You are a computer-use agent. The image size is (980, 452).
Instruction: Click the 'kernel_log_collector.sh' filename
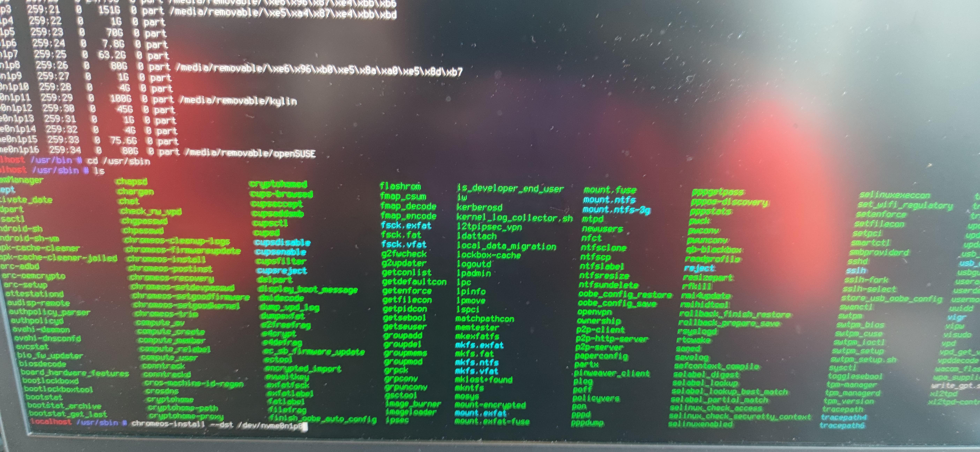coord(514,218)
